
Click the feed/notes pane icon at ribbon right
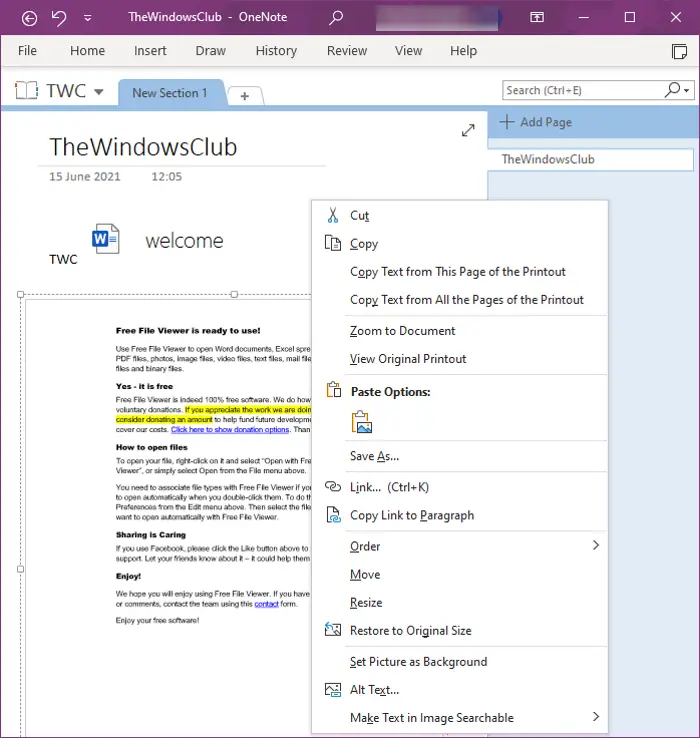(679, 51)
